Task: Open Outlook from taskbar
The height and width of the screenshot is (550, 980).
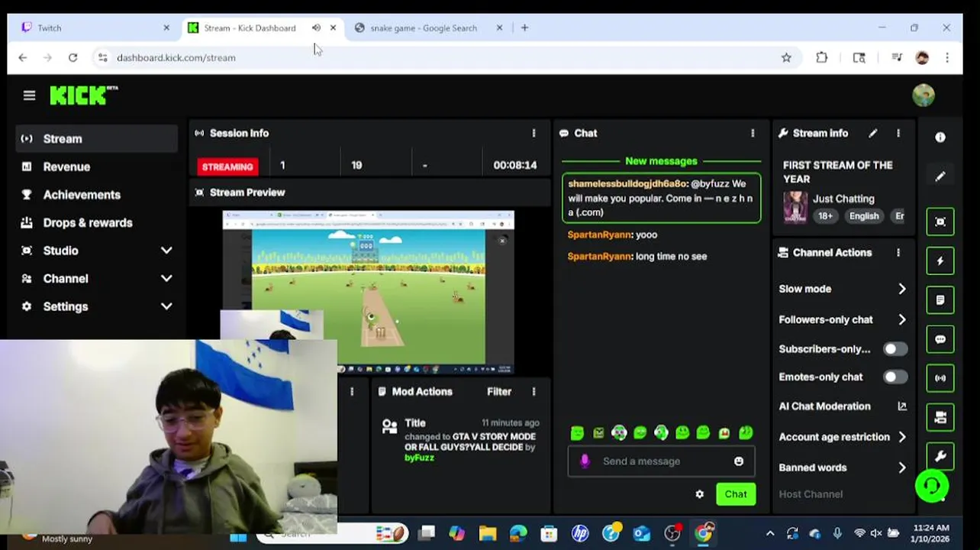Action: point(641,533)
